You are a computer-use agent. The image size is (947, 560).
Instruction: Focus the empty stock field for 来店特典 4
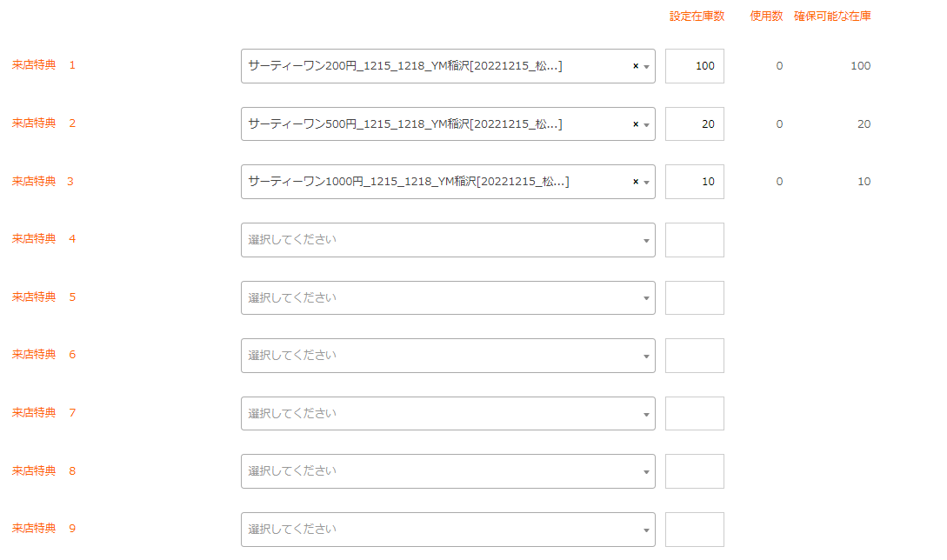[694, 240]
